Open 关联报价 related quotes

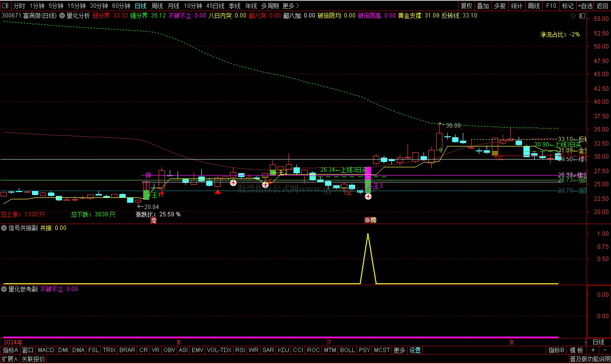(x=33, y=359)
